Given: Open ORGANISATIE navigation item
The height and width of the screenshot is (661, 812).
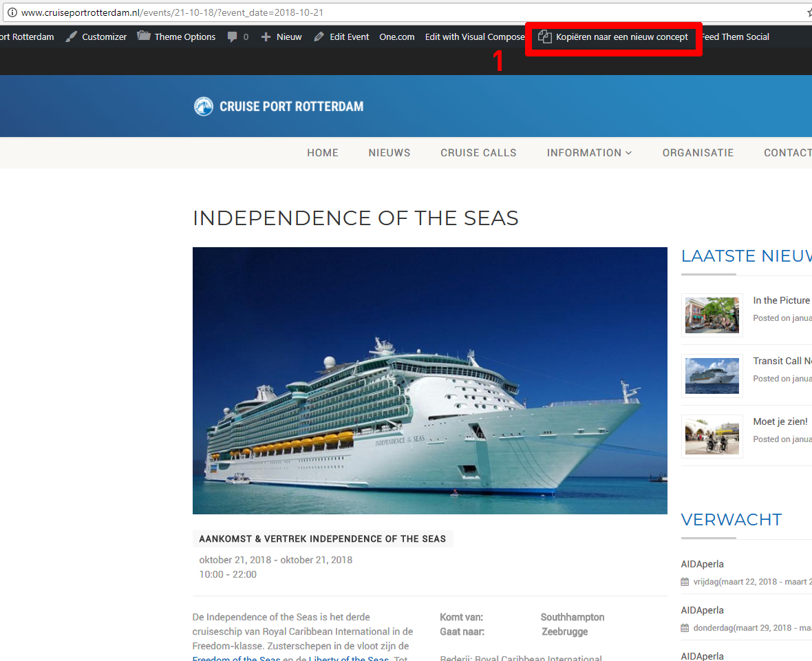Looking at the screenshot, I should click(x=698, y=153).
